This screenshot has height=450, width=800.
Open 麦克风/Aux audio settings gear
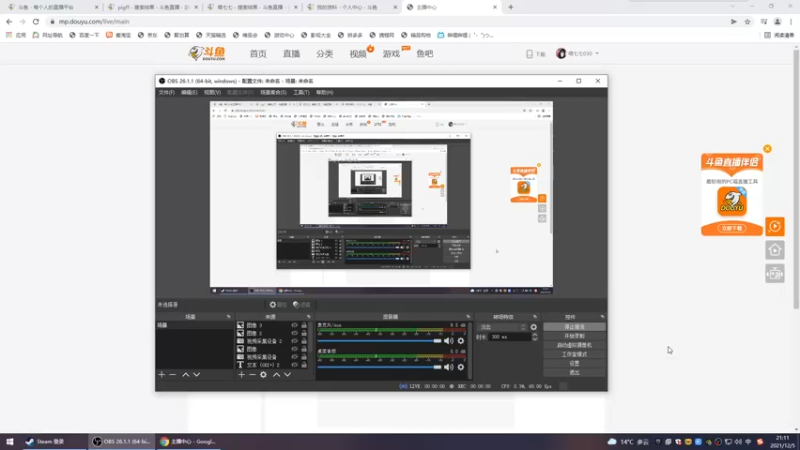tap(461, 341)
